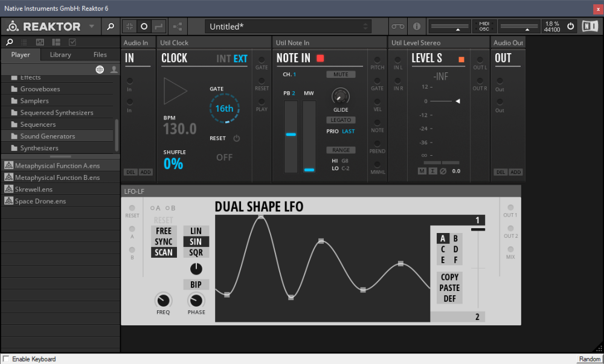Click the circle panel view icon
Viewport: 604px width, 364px height.
[x=144, y=27]
